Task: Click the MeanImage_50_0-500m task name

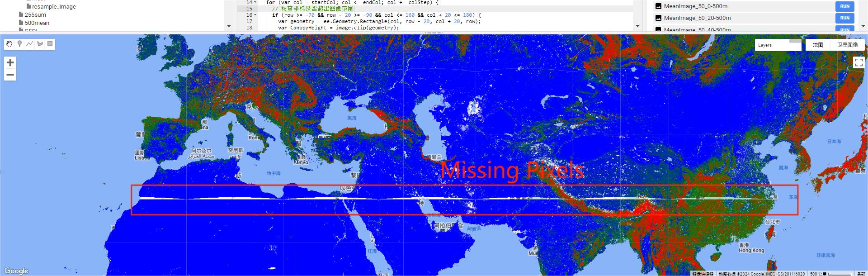Action: (x=696, y=6)
